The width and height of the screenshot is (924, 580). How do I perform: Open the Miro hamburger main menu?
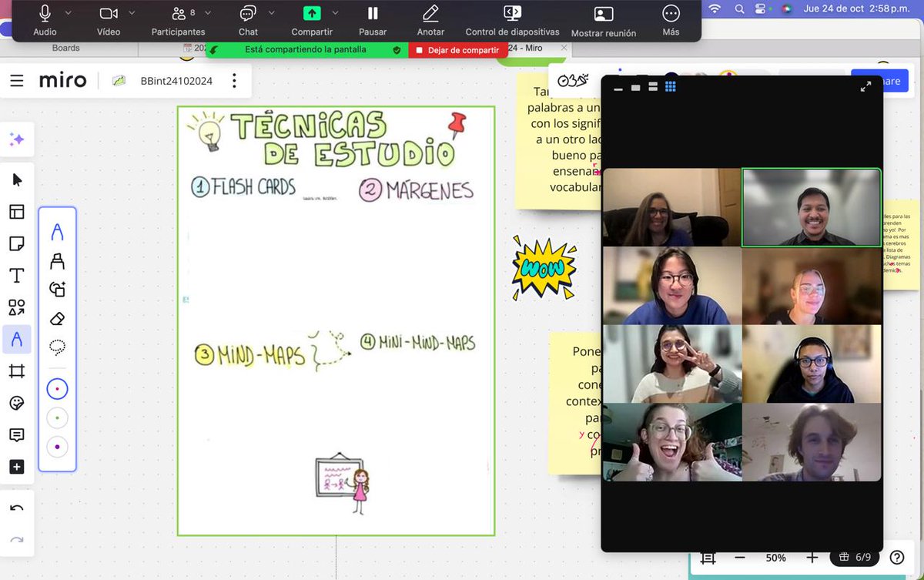[17, 81]
